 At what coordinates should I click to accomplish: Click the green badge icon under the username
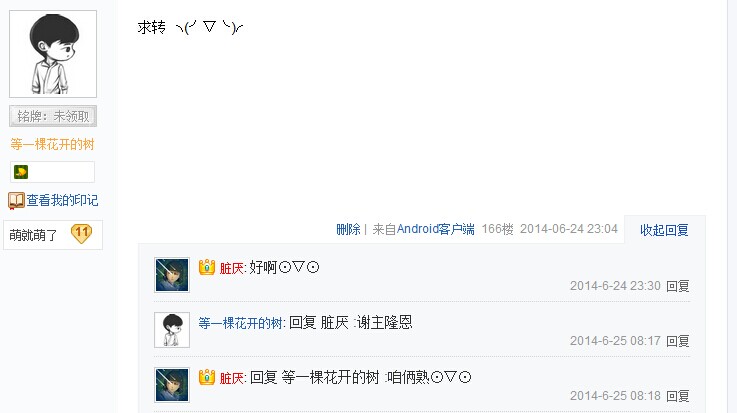pos(21,172)
